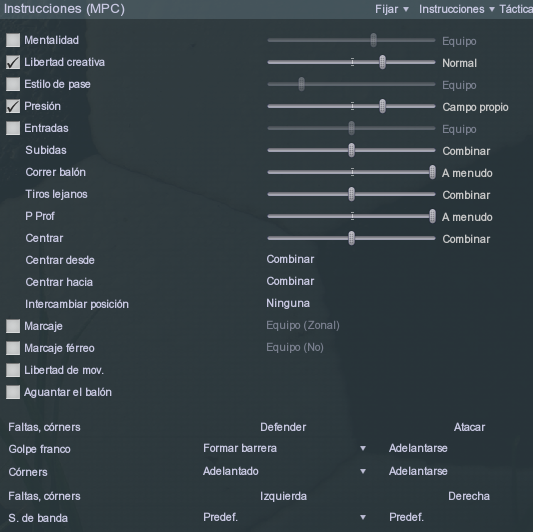
Task: Open the Instrucciones dropdown in header
Action: coord(456,9)
